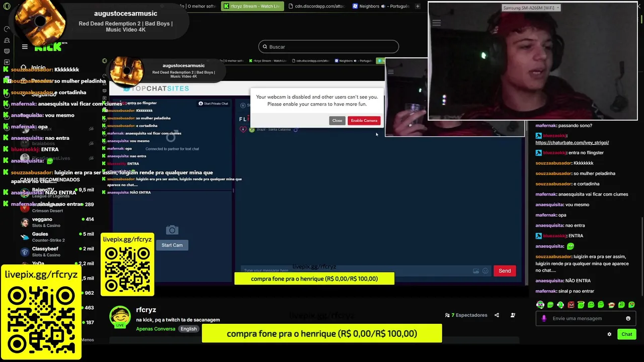Viewport: 644px width, 362px height.
Task: Select the halo green emote
Action: [x=581, y=305]
